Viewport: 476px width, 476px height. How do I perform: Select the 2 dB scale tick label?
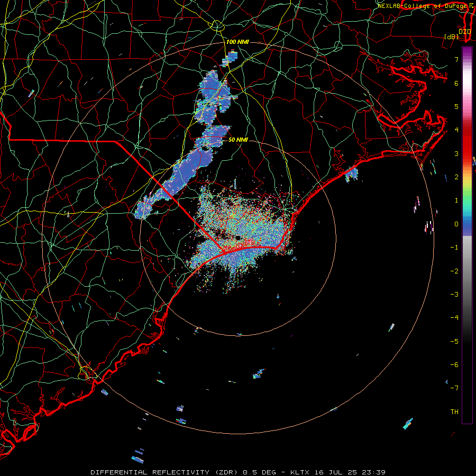(456, 177)
